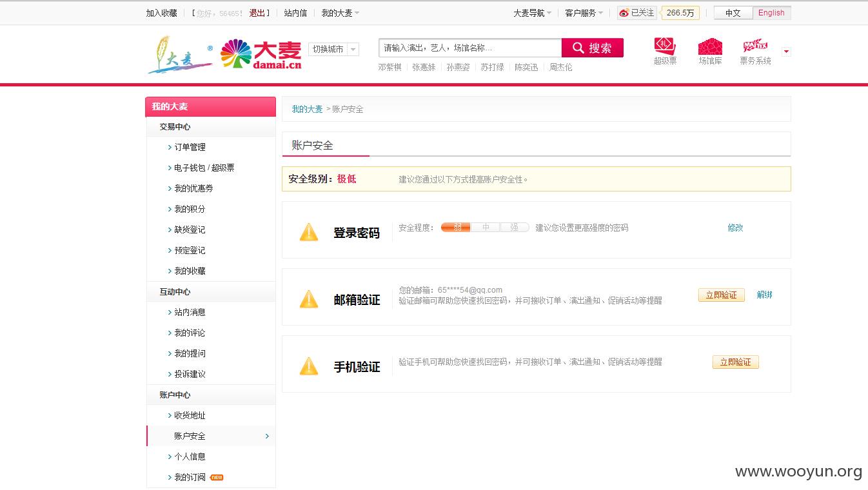Expand the 客户服务 menu

pyautogui.click(x=584, y=13)
